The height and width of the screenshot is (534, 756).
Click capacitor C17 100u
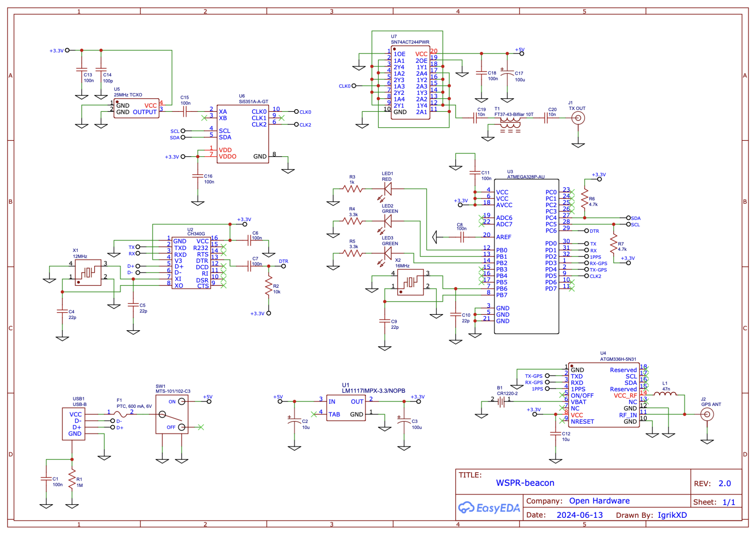click(507, 72)
